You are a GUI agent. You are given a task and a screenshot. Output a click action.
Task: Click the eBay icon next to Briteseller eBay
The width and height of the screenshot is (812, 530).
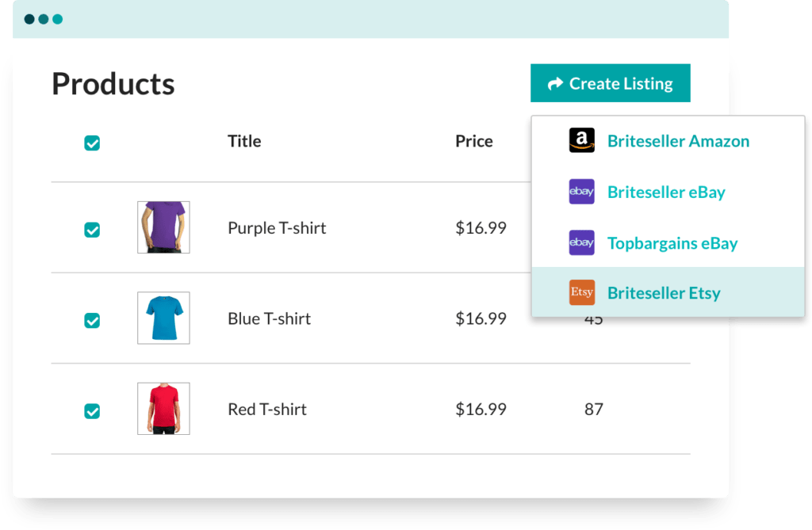pyautogui.click(x=581, y=192)
